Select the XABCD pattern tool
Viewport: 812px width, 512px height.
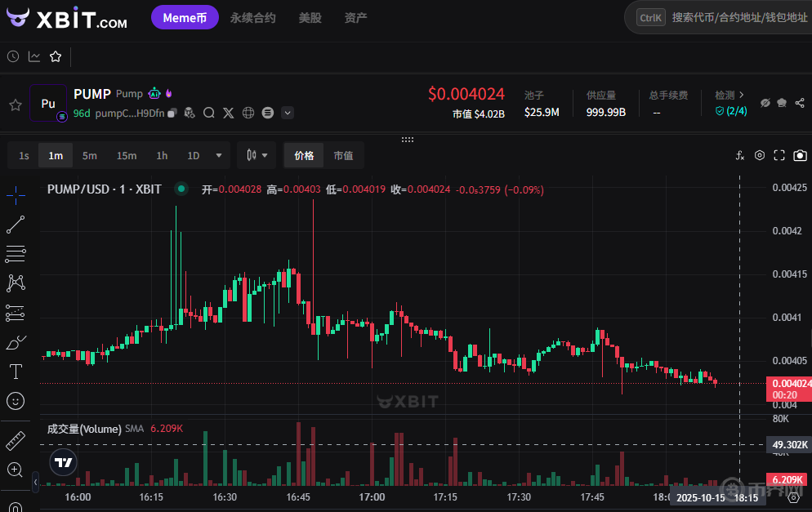click(x=16, y=283)
